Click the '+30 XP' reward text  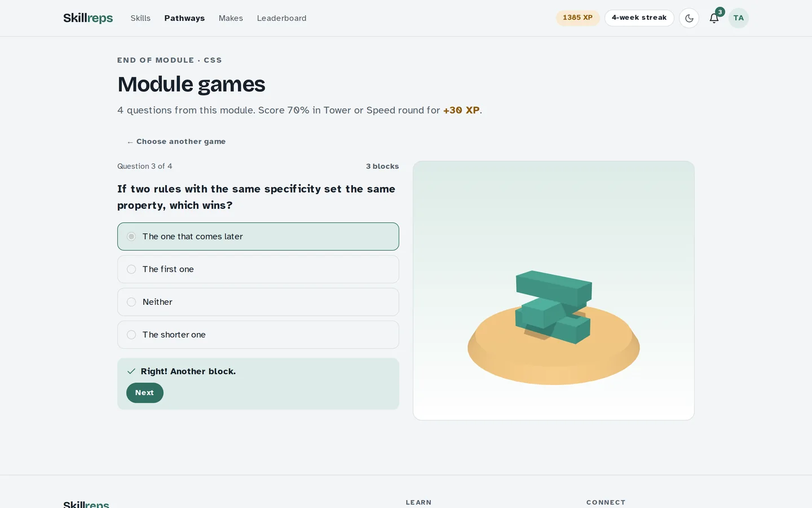click(x=461, y=110)
